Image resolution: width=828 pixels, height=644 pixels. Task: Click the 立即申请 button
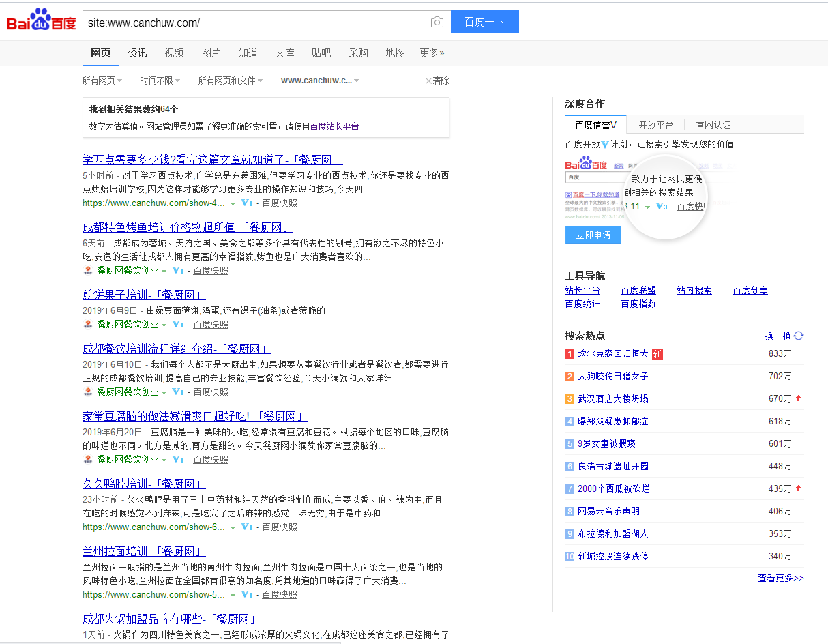tap(593, 235)
